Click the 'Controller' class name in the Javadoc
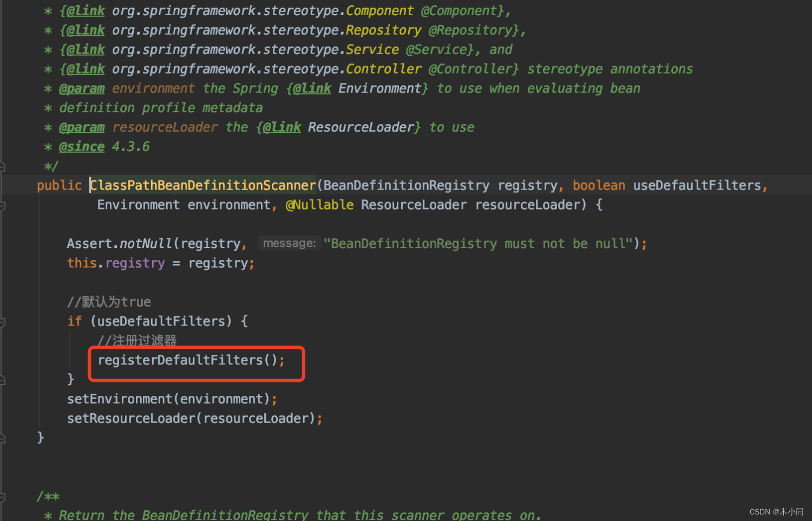 [x=383, y=69]
